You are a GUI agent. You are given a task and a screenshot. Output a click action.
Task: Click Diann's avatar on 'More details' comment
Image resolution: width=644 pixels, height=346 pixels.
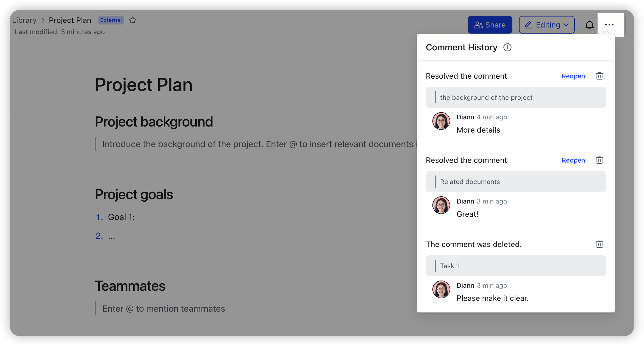click(441, 121)
